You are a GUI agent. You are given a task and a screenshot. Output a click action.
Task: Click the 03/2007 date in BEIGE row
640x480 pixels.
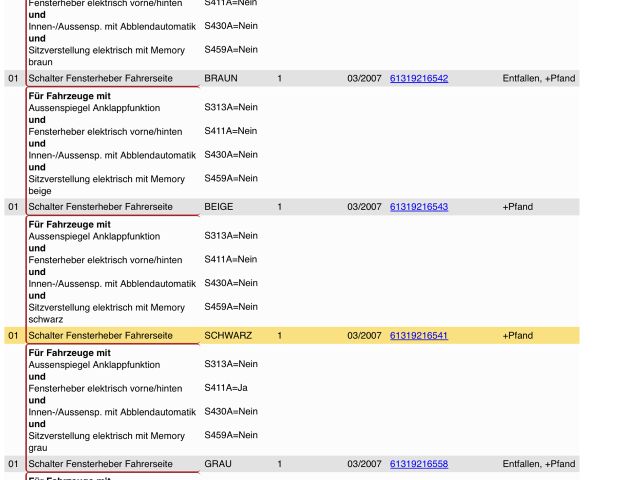point(364,207)
